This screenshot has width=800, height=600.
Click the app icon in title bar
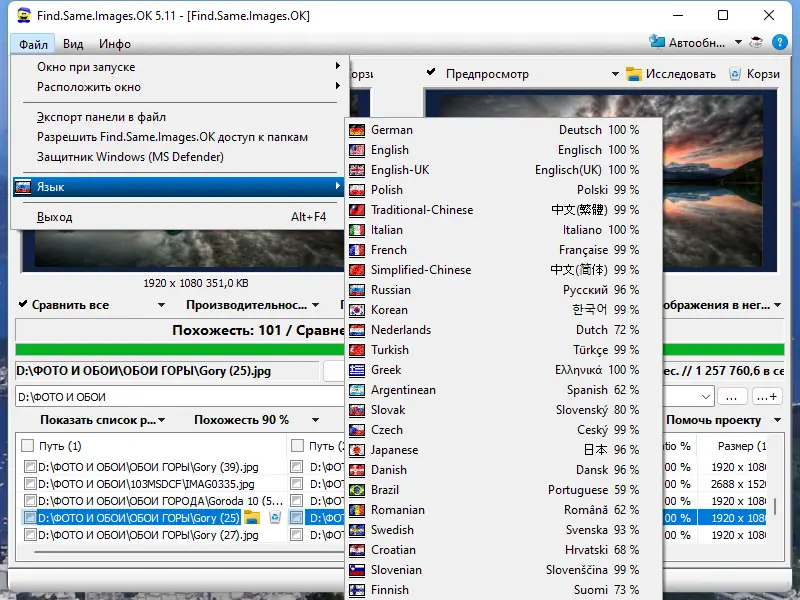click(x=23, y=15)
